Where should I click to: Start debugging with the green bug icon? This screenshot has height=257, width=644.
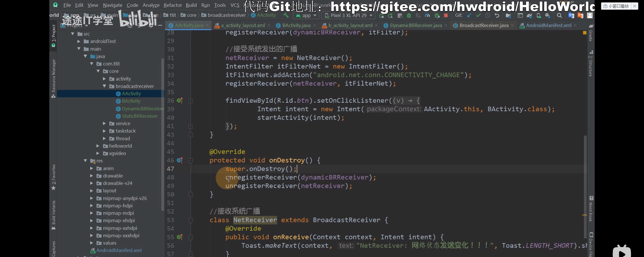pyautogui.click(x=408, y=16)
